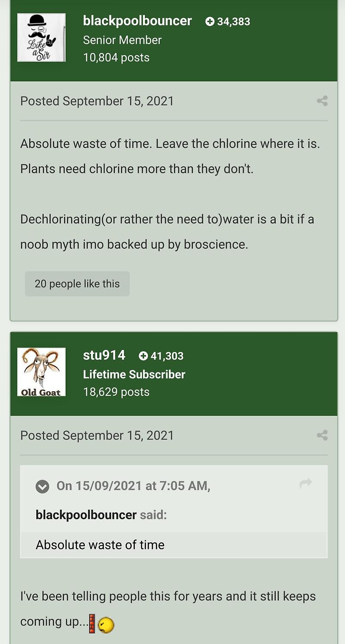Viewport: 345px width, 644px height.
Task: Click the red exclamation emoji
Action: (92, 624)
